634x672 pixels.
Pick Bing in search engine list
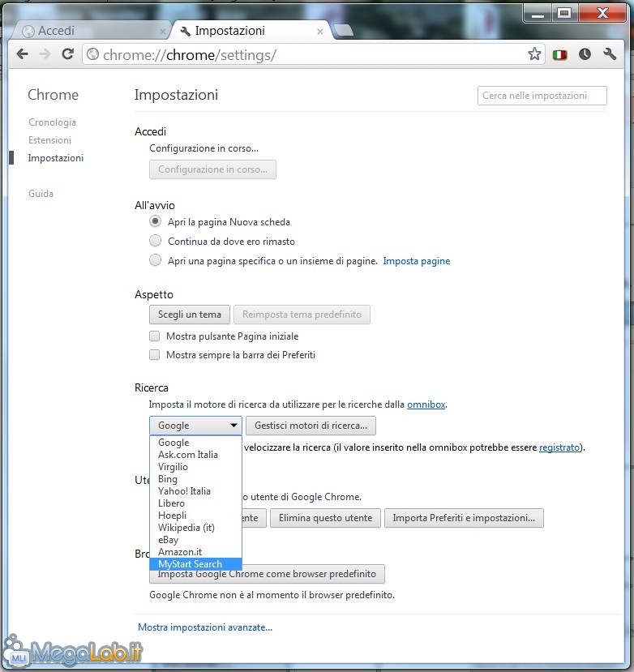(168, 479)
